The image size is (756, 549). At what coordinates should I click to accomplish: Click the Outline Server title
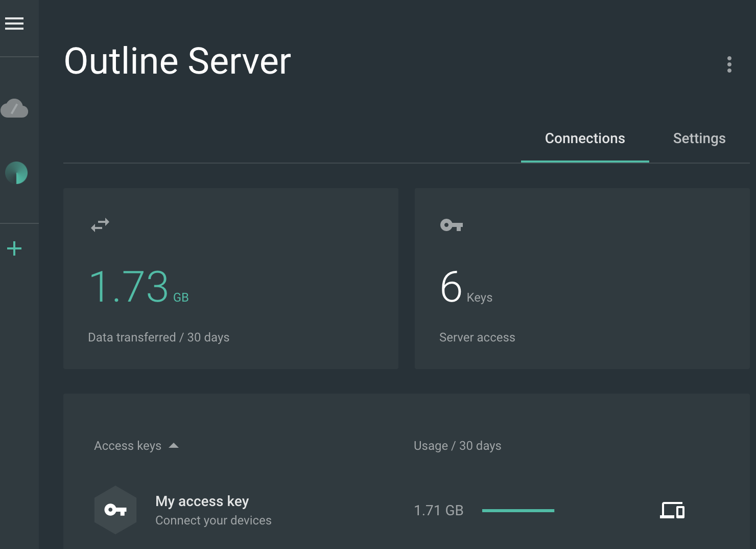tap(177, 61)
